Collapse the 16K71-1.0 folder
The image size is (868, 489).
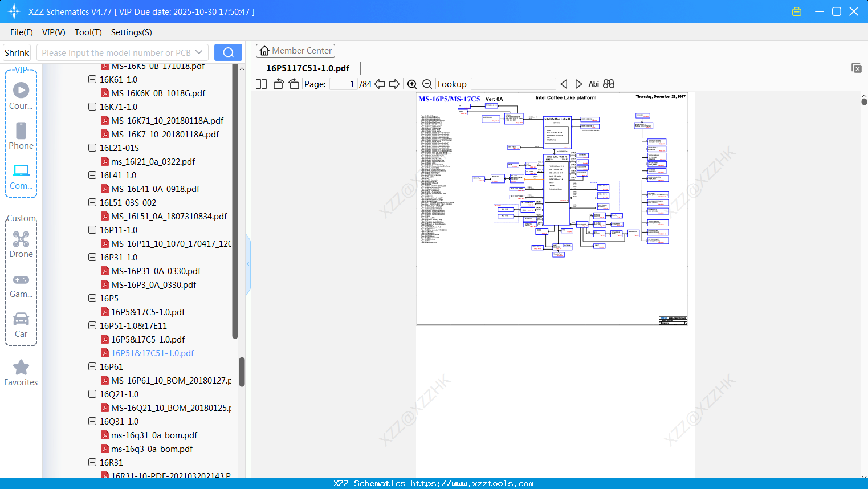[x=92, y=107]
